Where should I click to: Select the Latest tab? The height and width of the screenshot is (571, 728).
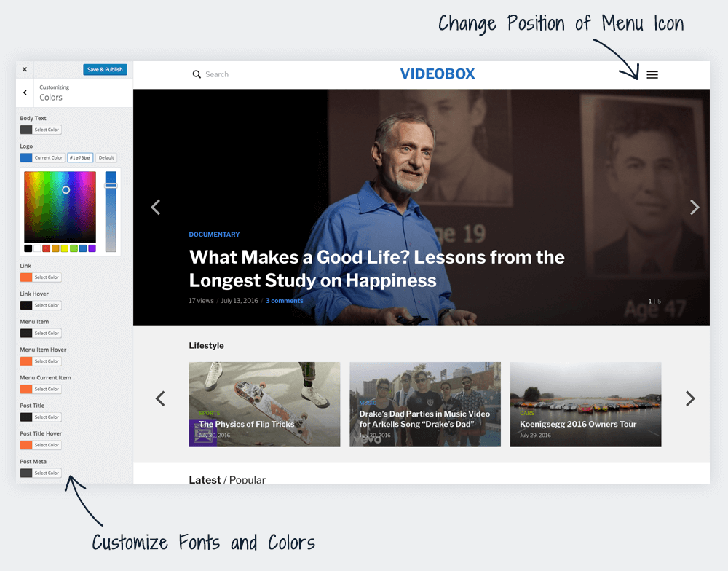[205, 480]
